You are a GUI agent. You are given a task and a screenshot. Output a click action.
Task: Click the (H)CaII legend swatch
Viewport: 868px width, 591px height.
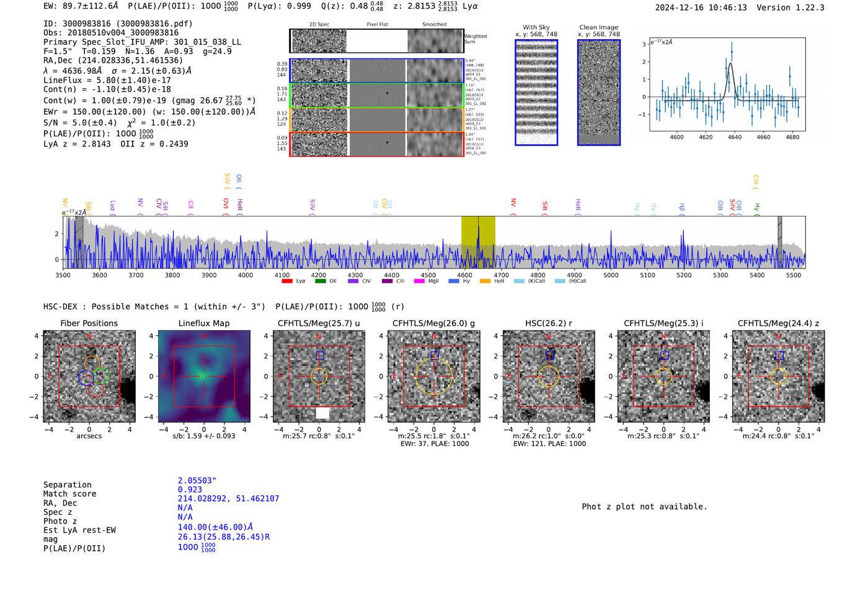[560, 281]
